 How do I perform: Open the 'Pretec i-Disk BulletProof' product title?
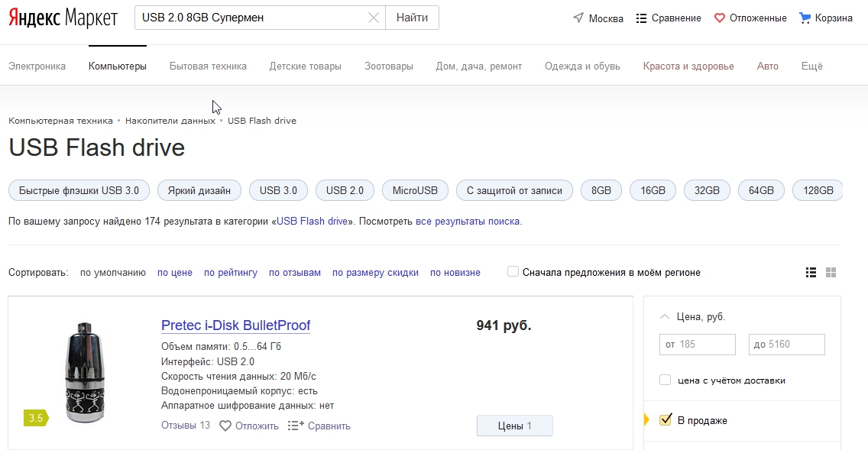(x=236, y=325)
